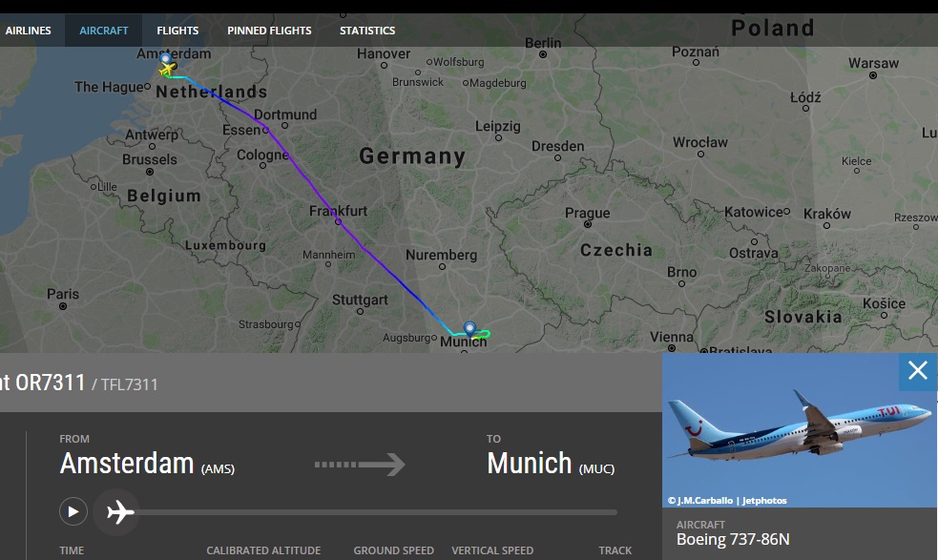This screenshot has height=560, width=938.
Task: Open the AIRLINES tab
Action: pyautogui.click(x=28, y=31)
